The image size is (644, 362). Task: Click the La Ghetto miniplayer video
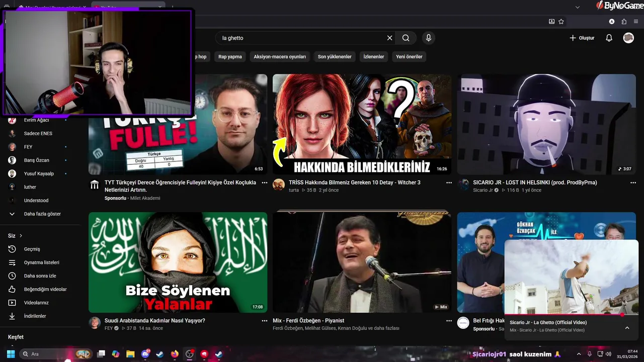click(x=571, y=277)
